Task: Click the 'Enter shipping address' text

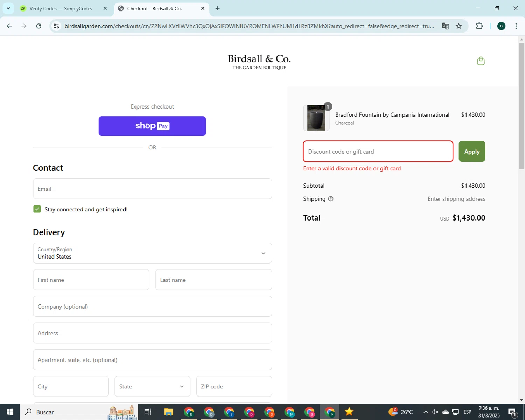Action: coord(456,199)
